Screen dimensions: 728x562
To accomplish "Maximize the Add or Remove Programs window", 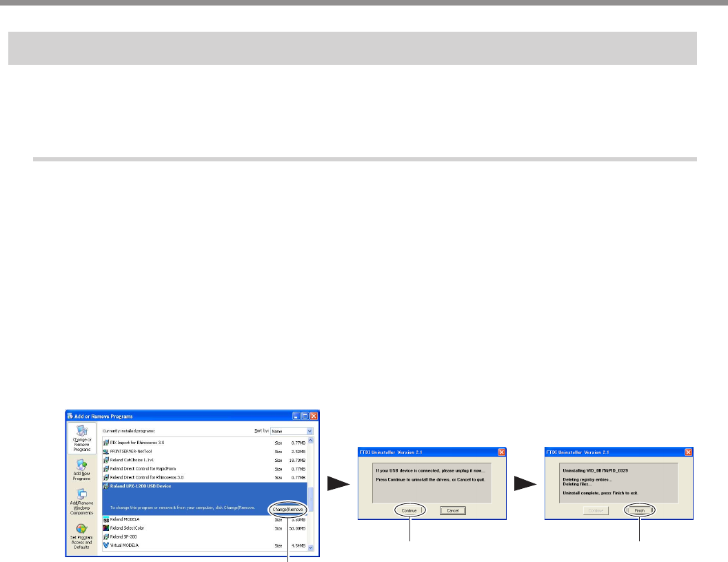I will pos(305,417).
